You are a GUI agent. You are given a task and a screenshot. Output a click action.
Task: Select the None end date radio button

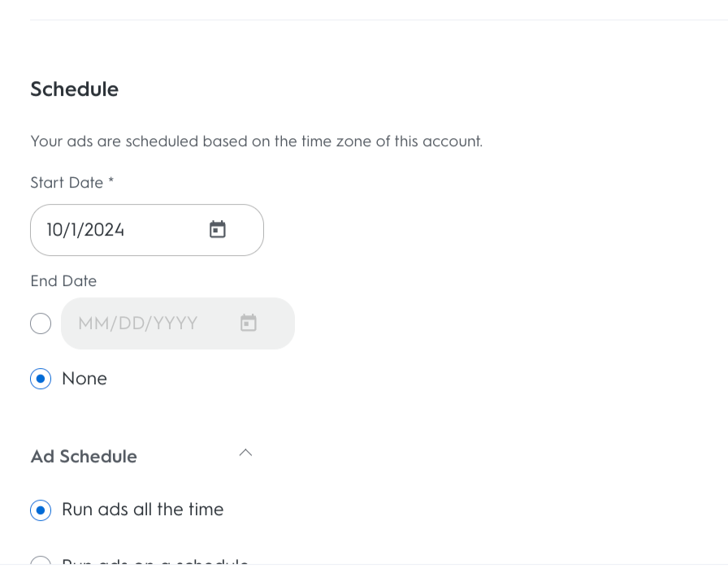click(41, 379)
